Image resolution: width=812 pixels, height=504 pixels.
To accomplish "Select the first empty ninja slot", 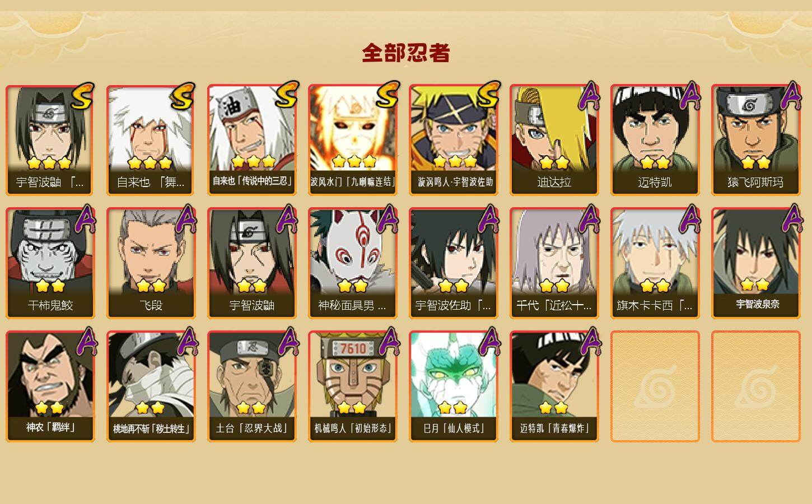I will (655, 386).
